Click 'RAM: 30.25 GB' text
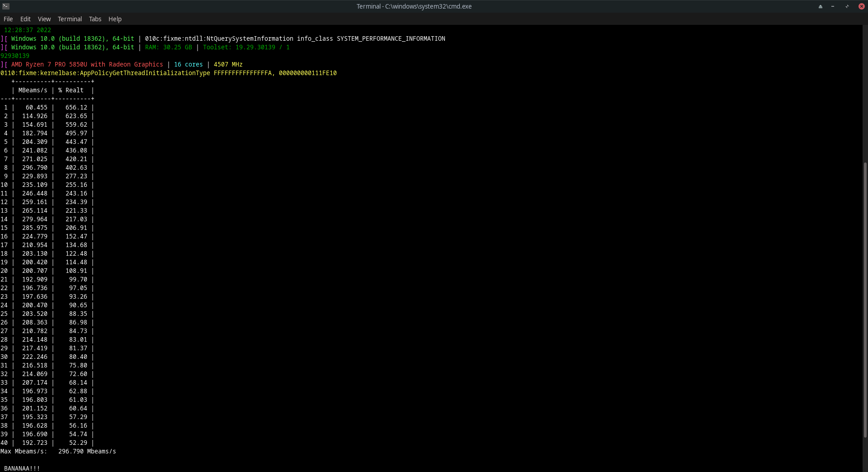This screenshot has width=868, height=472. pyautogui.click(x=169, y=47)
